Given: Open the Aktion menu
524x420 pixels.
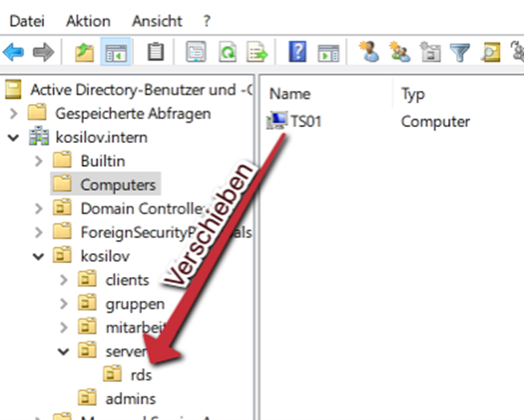Looking at the screenshot, I should 88,21.
